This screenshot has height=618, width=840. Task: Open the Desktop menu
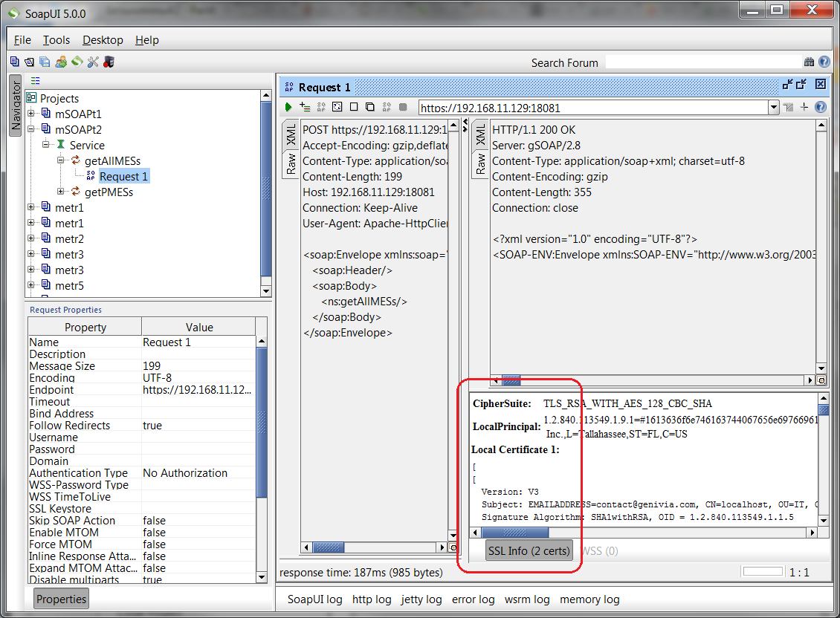[103, 40]
